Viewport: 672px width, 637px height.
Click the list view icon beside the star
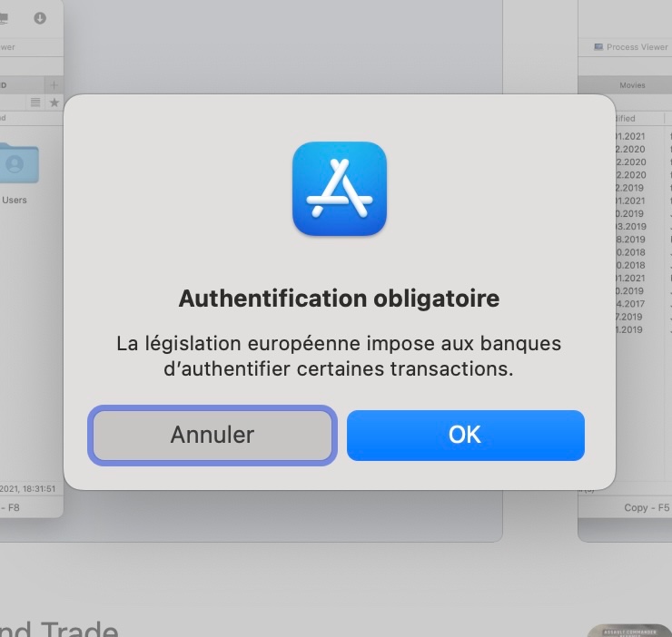[x=35, y=102]
